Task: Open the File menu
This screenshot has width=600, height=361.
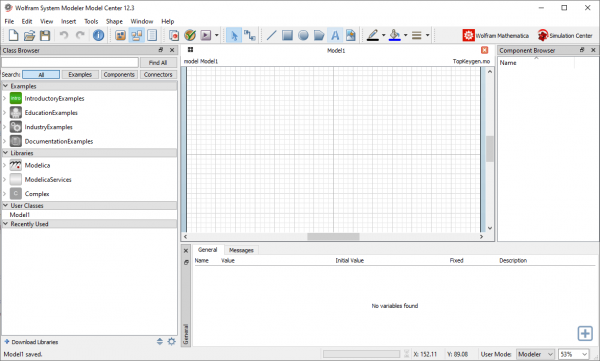Action: click(9, 21)
